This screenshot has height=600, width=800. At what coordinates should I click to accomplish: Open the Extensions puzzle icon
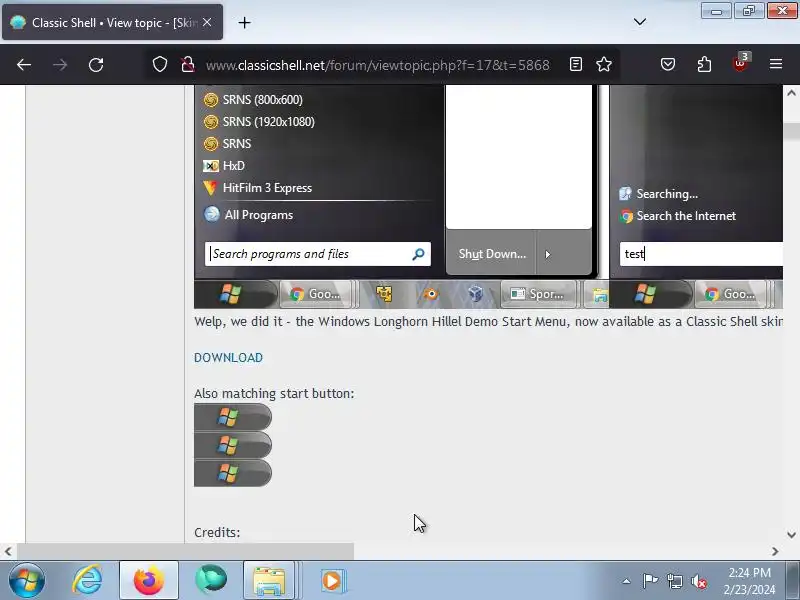coord(704,64)
